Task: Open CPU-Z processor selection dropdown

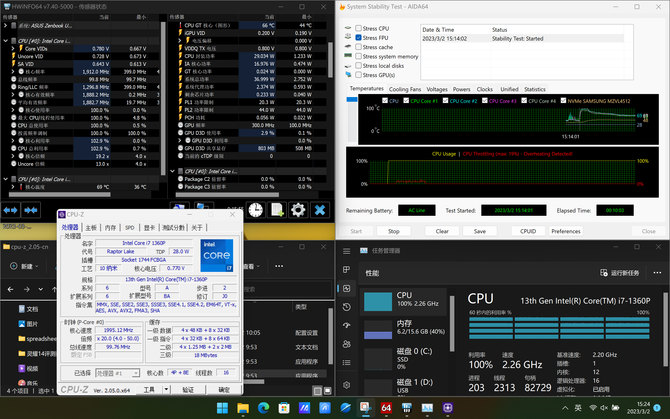Action: (x=135, y=373)
